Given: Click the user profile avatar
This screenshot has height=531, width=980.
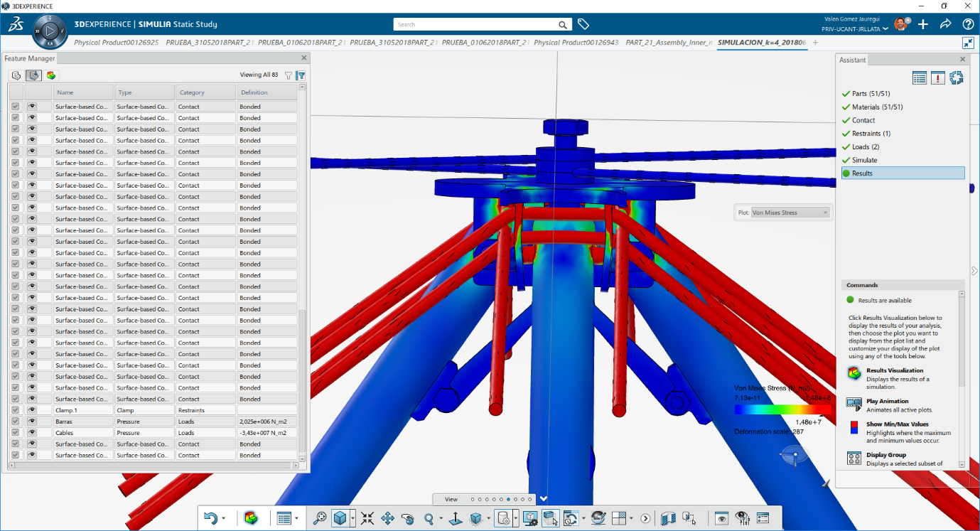Looking at the screenshot, I should click(901, 24).
